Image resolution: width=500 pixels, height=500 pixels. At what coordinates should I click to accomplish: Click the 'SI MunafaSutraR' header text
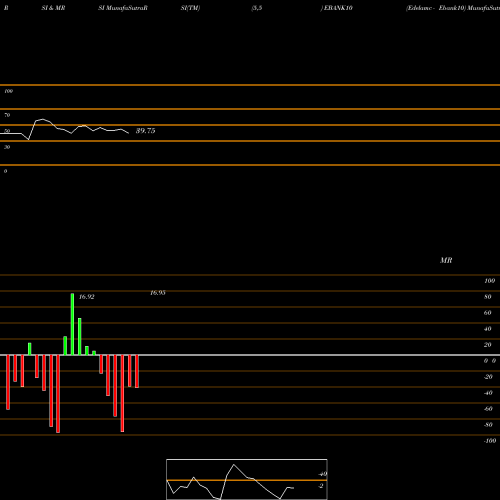coord(123,8)
